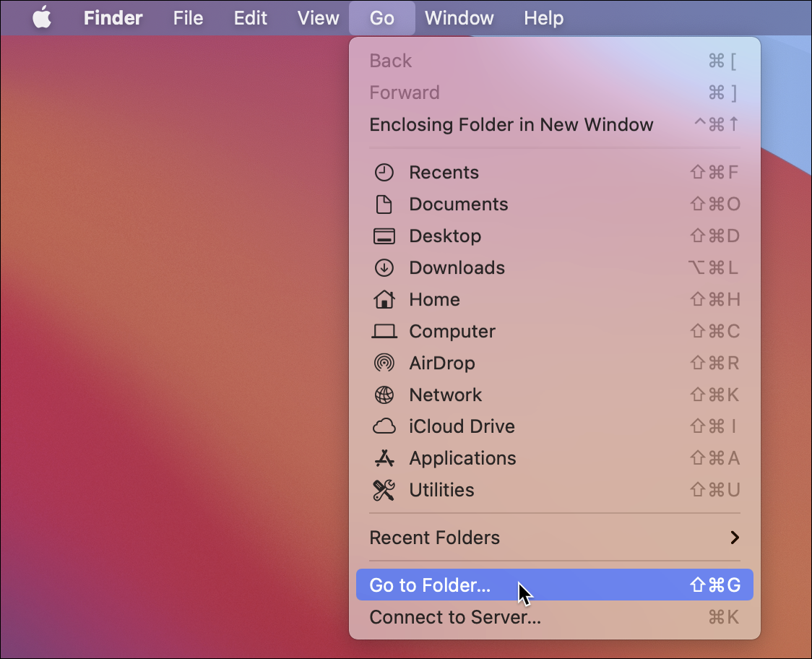The image size is (812, 659).
Task: Click the AirDrop radar icon
Action: [384, 363]
